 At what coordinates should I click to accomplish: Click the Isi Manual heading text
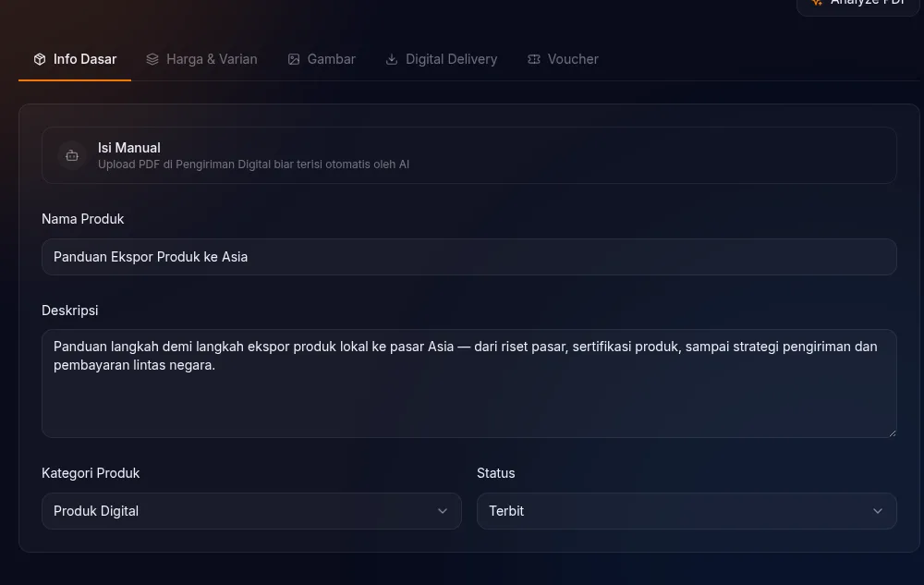[129, 148]
